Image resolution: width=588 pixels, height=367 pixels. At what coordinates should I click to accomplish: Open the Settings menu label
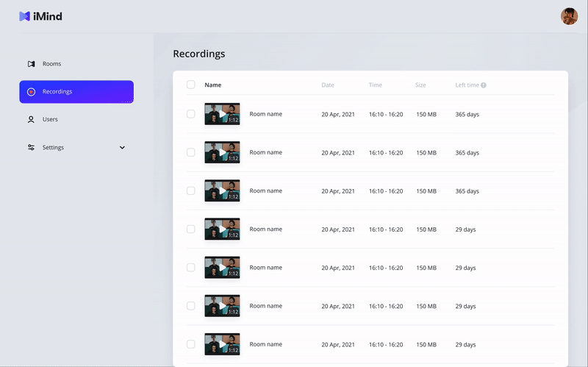click(53, 148)
